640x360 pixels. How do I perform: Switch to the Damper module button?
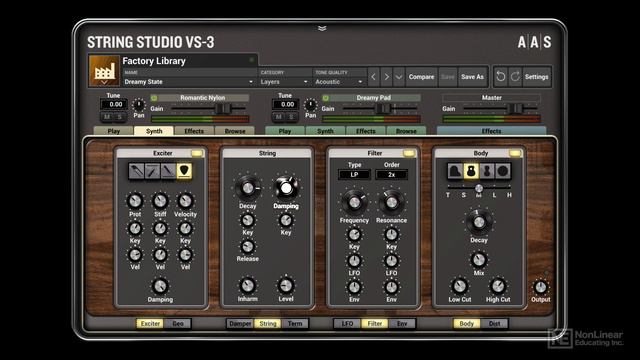[x=240, y=323]
